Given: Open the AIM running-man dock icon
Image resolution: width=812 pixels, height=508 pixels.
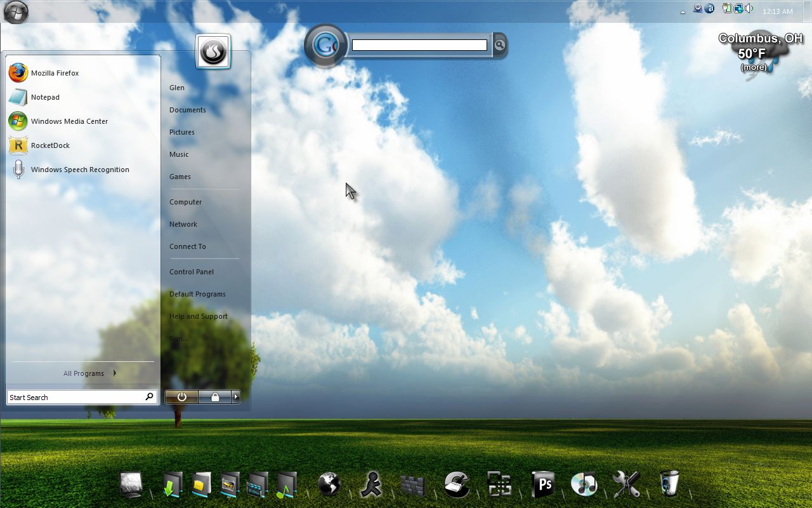Looking at the screenshot, I should tap(371, 485).
